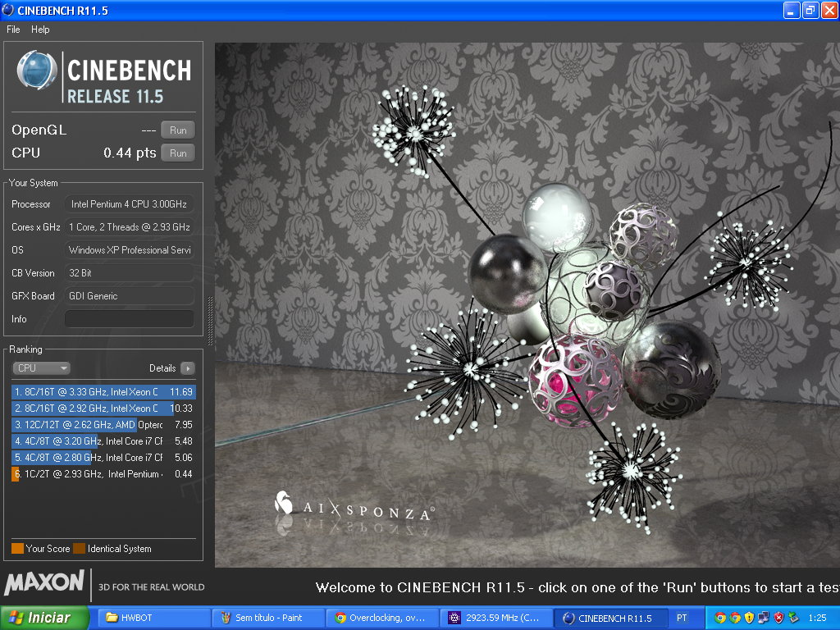Switch to Sem título - Paint taskbar item
840x630 pixels.
pos(268,618)
